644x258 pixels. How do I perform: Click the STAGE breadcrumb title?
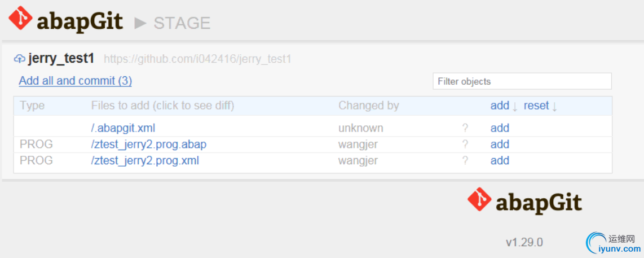pos(182,23)
